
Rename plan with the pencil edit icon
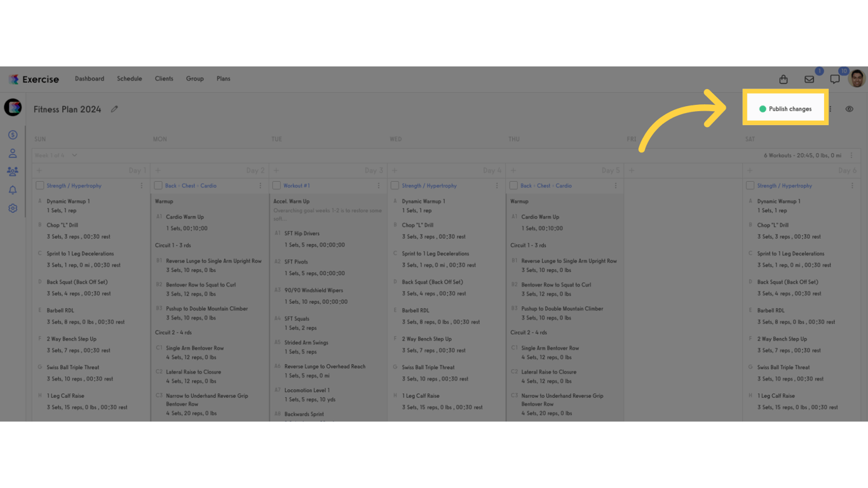(114, 109)
